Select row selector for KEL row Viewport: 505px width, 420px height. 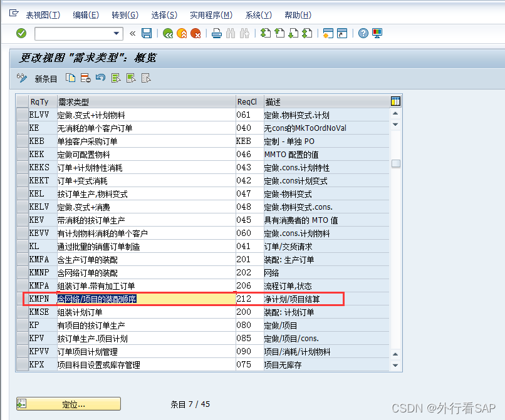click(23, 194)
